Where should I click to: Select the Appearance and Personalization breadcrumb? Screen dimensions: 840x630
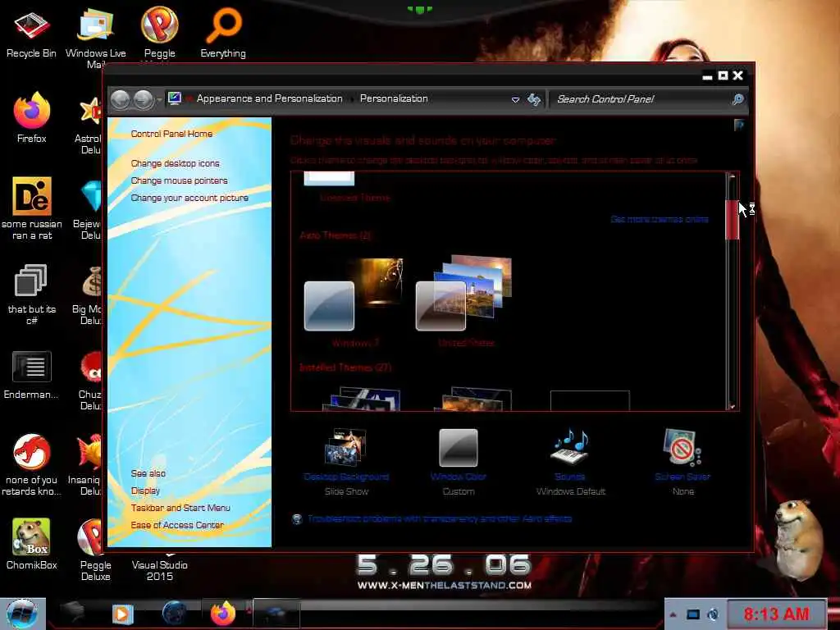(x=269, y=98)
